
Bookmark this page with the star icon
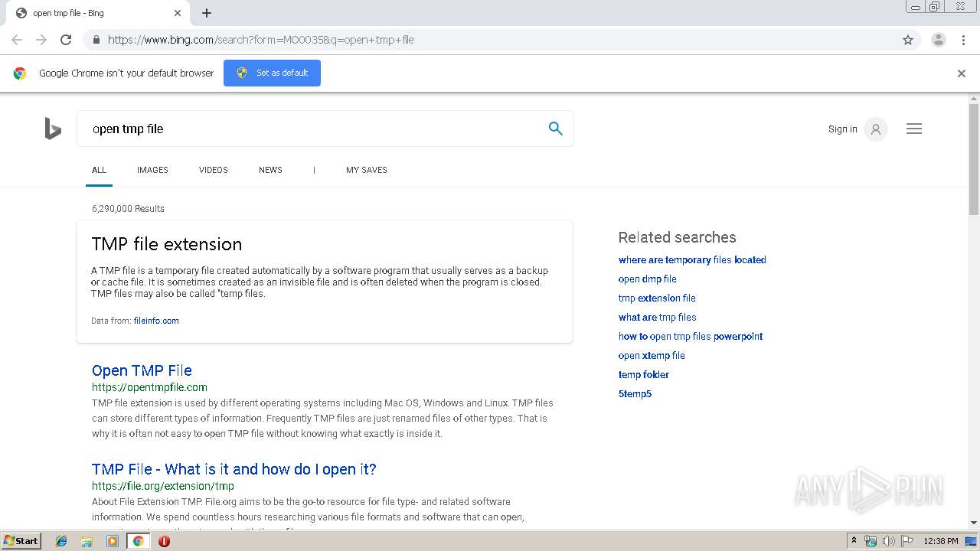point(908,40)
